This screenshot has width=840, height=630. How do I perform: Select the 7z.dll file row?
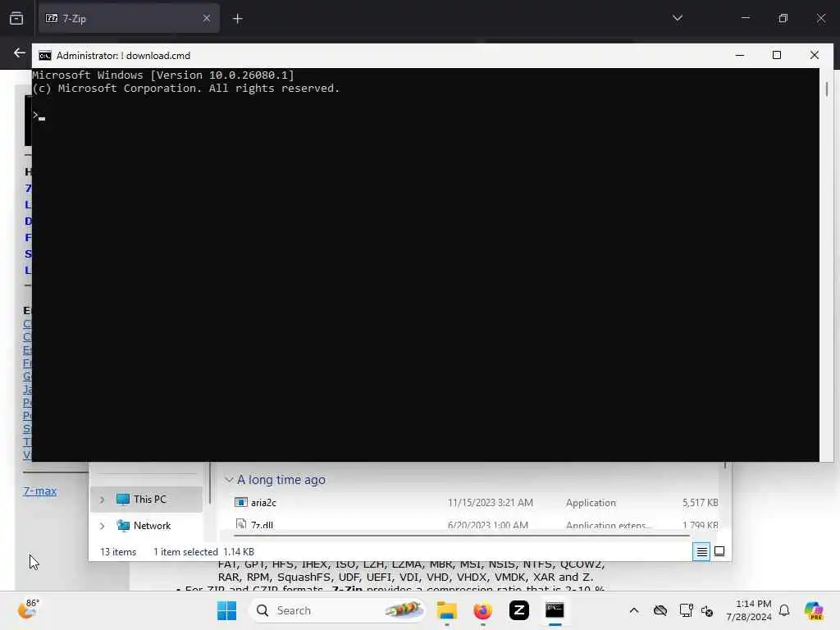[477, 525]
